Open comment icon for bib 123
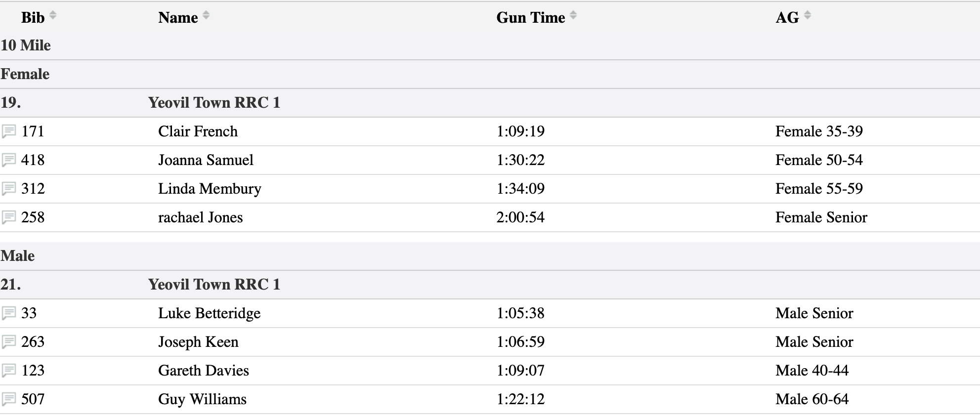Screen dimensions: 980x420 9,371
